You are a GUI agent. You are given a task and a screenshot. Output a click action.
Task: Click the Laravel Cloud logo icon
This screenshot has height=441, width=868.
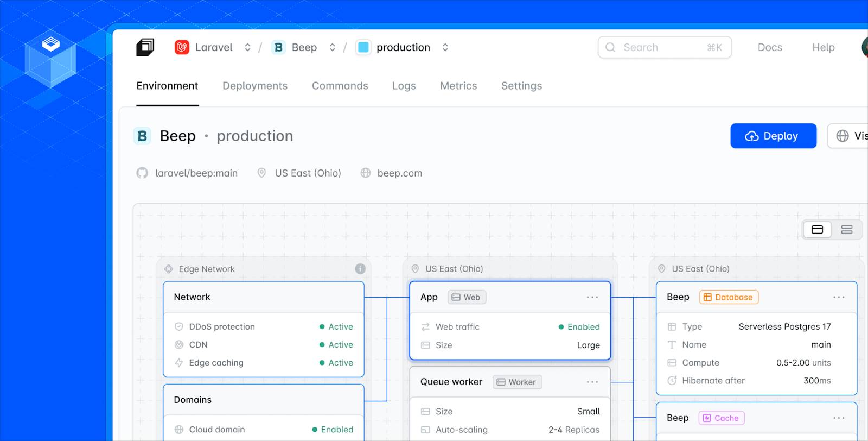(145, 47)
